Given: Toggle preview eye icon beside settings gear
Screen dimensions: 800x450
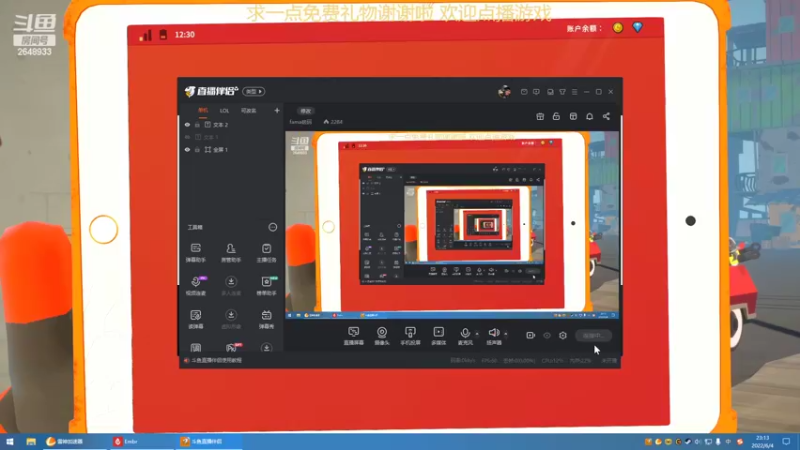Looking at the screenshot, I should [547, 335].
